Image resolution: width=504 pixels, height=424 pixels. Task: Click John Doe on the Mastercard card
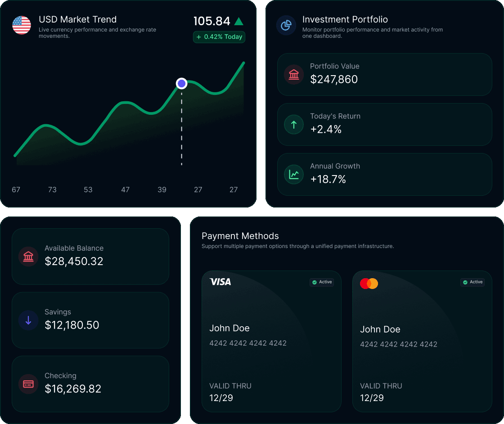point(380,329)
